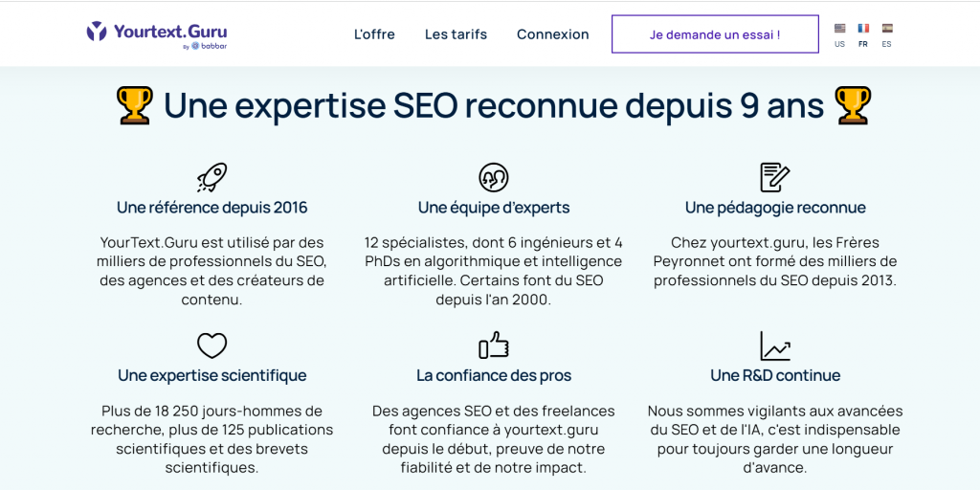Screen dimensions: 980x490
Task: Click paragraph mentioning 'les Frères Peyronnet'
Action: pos(775,262)
